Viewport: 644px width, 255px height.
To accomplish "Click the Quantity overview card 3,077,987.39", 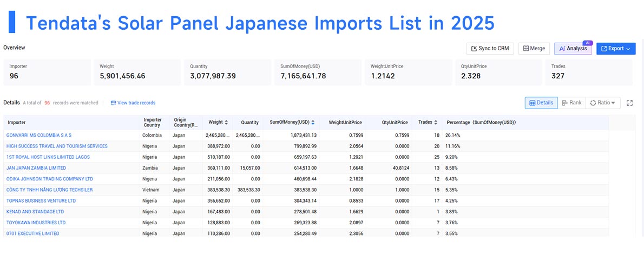I will (227, 72).
